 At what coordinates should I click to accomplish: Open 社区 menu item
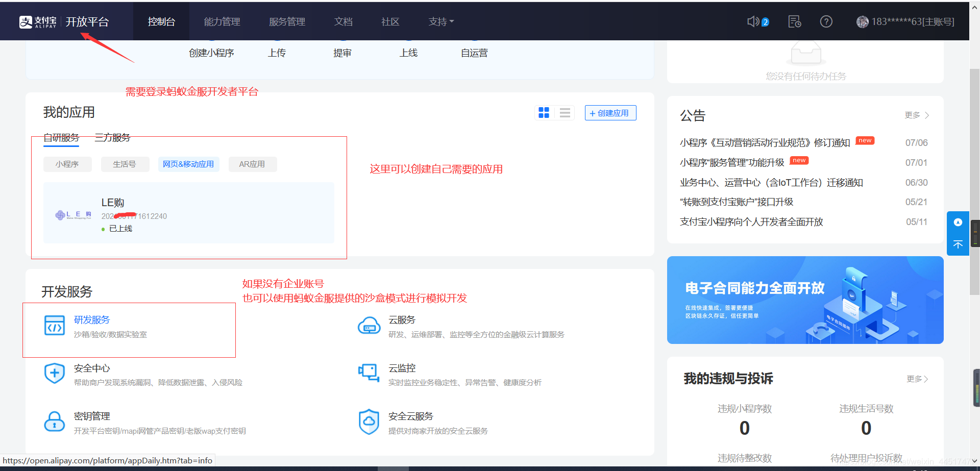point(390,21)
